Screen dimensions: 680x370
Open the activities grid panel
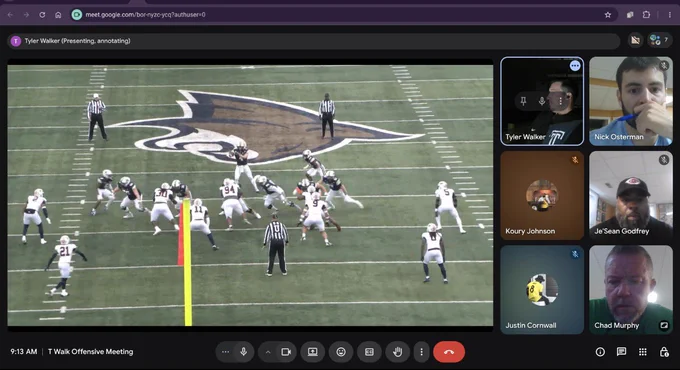(643, 352)
